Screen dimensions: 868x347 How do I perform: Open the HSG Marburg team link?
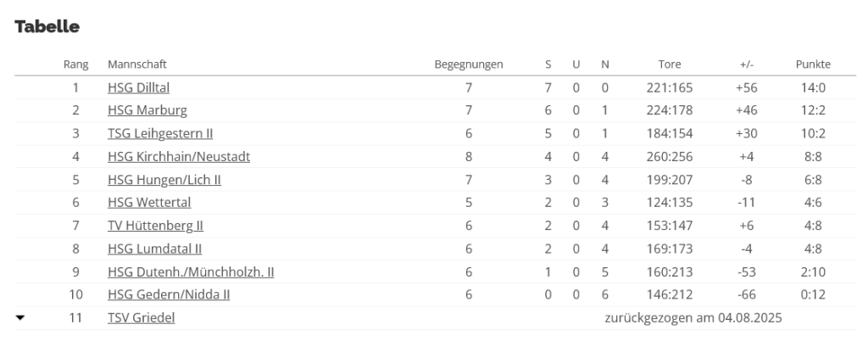pos(147,110)
